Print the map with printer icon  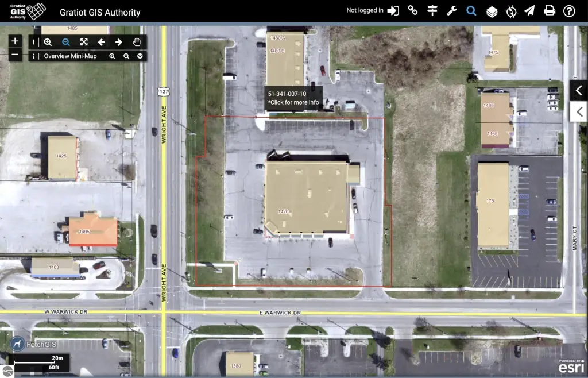tap(550, 11)
